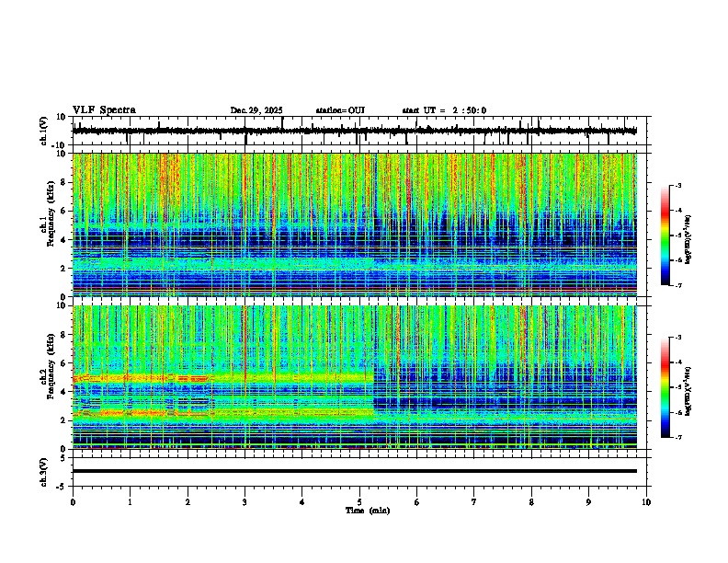Select the Time (min) axis title

pos(368,511)
